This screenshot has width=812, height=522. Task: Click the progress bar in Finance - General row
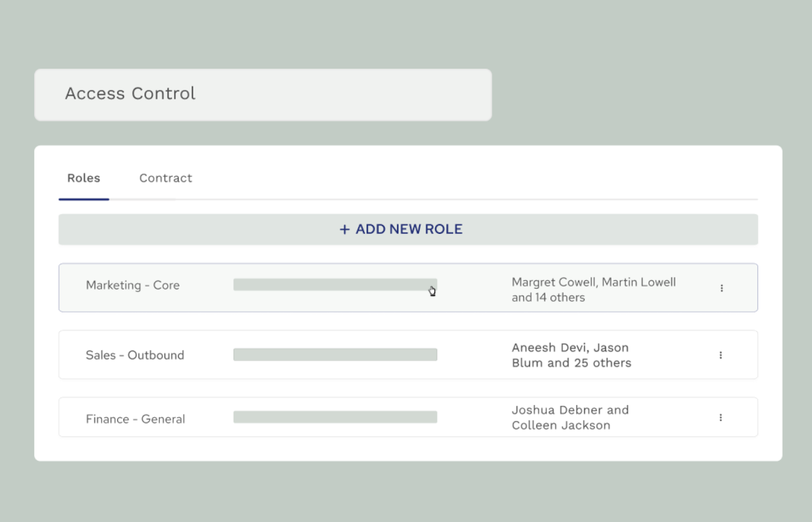(335, 417)
